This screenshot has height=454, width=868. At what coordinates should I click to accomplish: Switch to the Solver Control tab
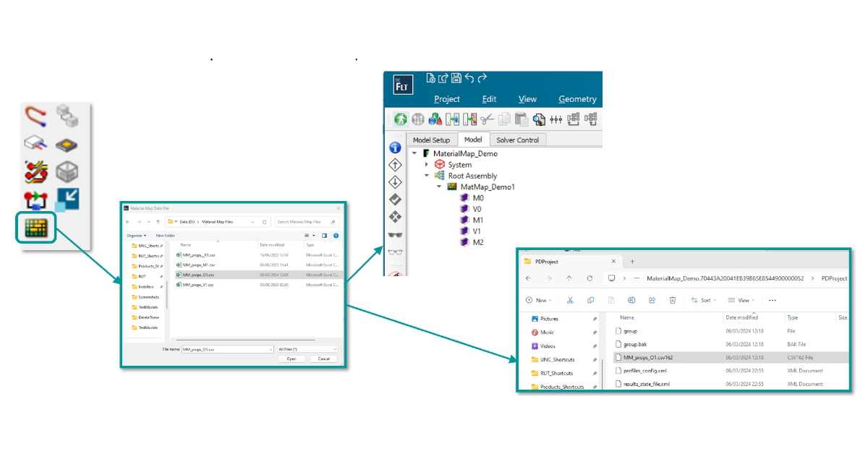[x=518, y=139]
